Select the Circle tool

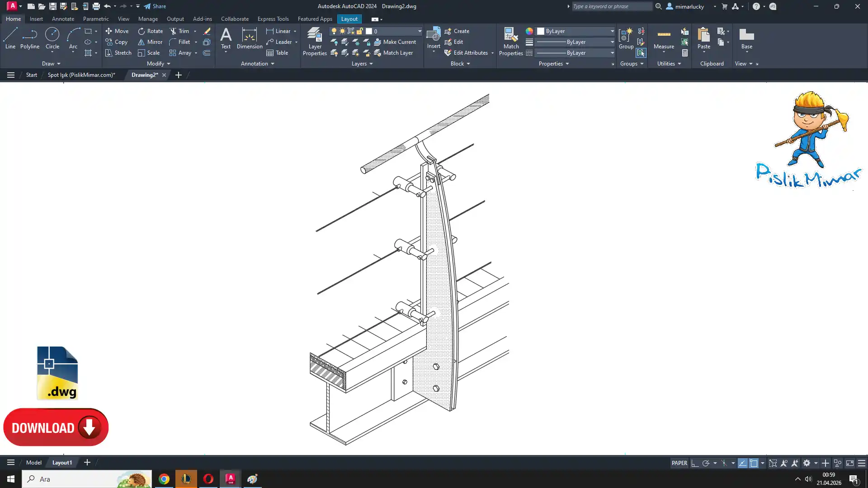pos(52,38)
